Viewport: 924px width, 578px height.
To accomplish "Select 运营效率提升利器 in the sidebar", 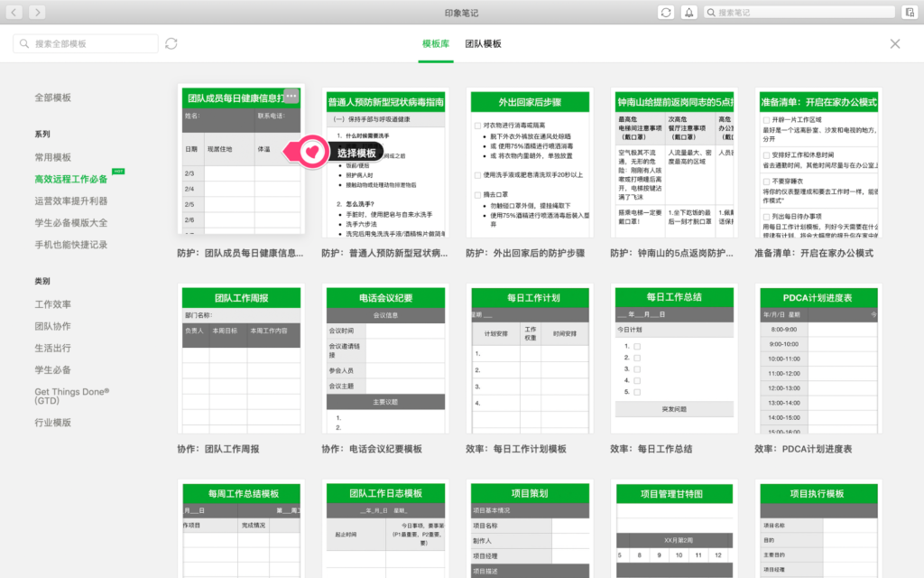I will 70,200.
